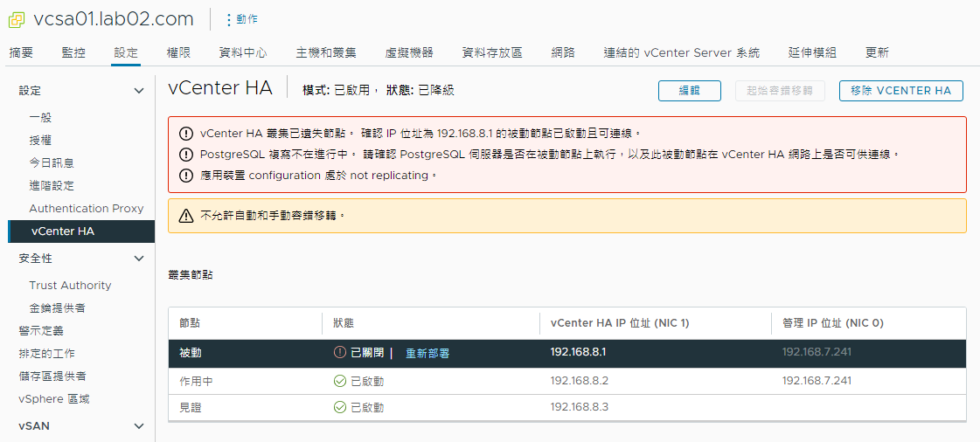Click the yellow warning triangle icon

click(186, 216)
